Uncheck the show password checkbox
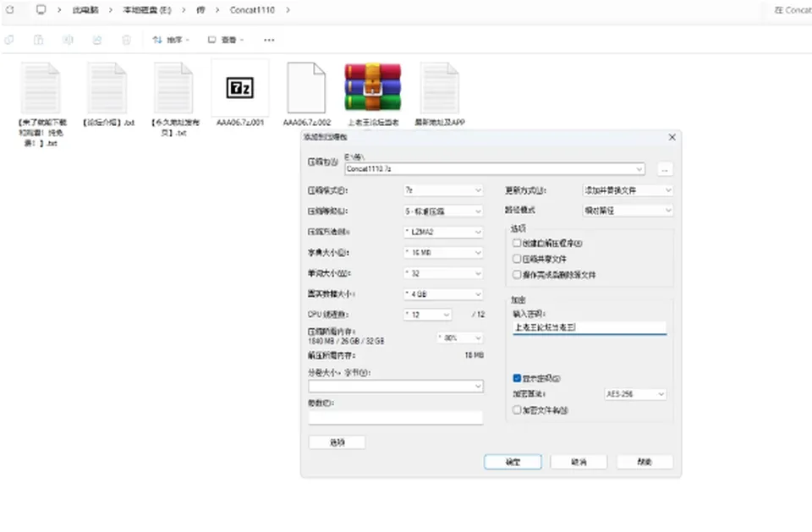Screen dimensions: 812x532 click(x=516, y=378)
